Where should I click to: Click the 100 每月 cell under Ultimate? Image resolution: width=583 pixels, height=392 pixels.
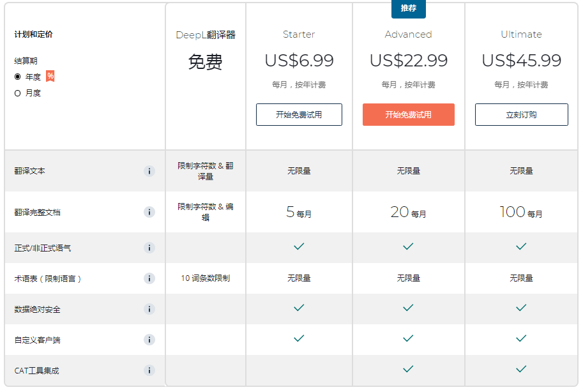click(521, 212)
